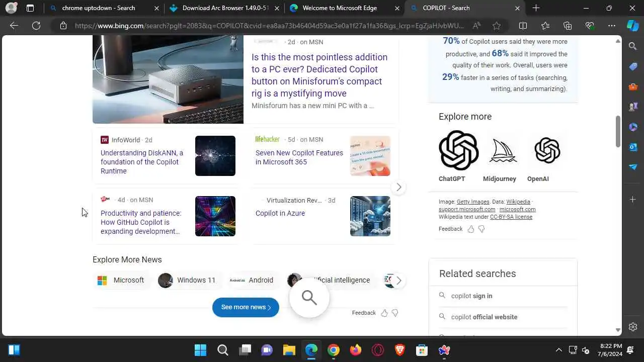Open Minisforum Copilot button article headline
Screen dimensions: 644x362
point(319,75)
